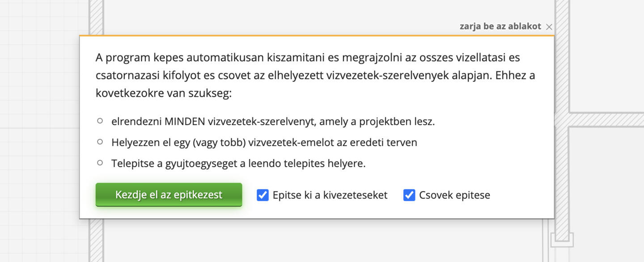Screen dimensions: 644x262
Task: Click the 'Epitse ki a kivezeteseket' label text
Action: pos(330,195)
